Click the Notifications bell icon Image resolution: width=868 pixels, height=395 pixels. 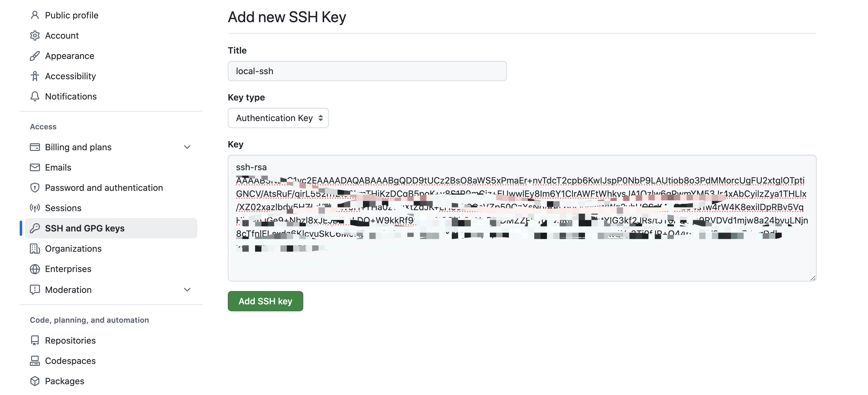click(36, 96)
